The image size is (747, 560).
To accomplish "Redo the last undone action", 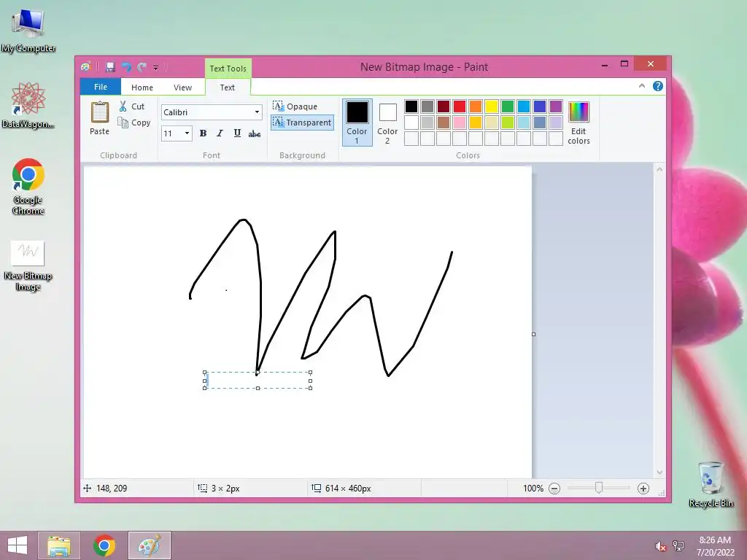I will pyautogui.click(x=142, y=67).
